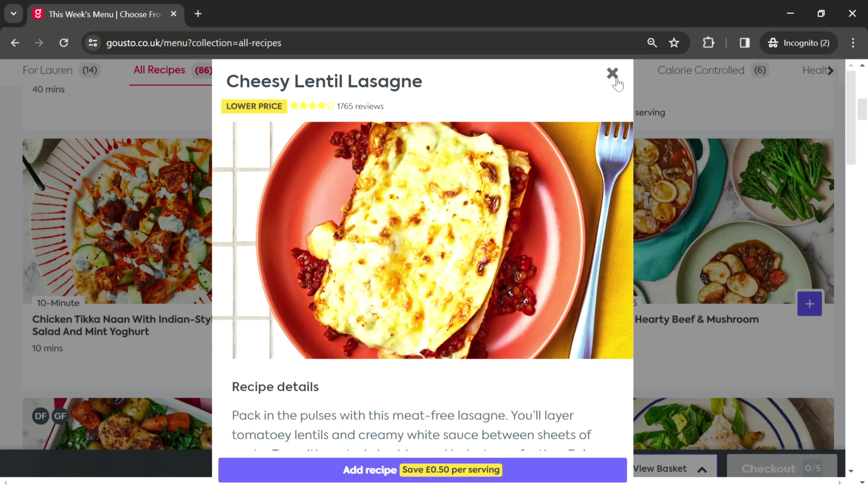Click the Hearty Beef Mushroom add icon
Image resolution: width=868 pixels, height=488 pixels.
809,304
